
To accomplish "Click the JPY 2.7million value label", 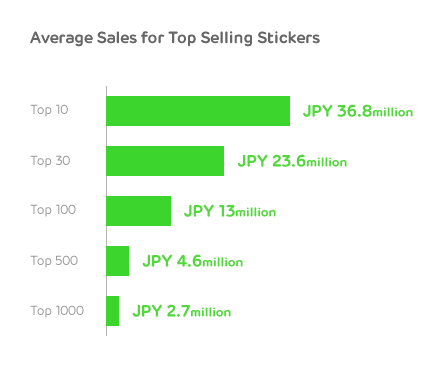I will (x=182, y=311).
